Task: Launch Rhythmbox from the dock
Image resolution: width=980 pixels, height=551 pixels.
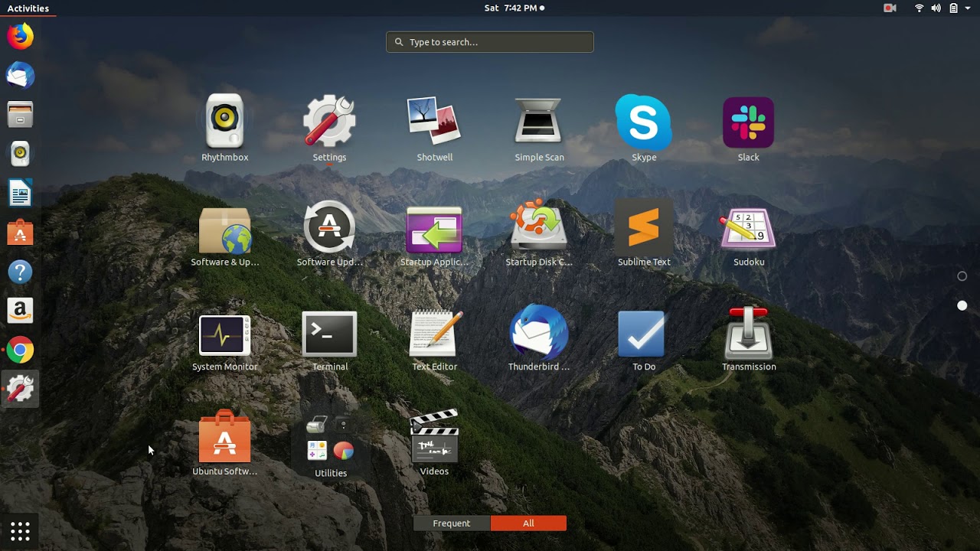Action: pos(21,154)
